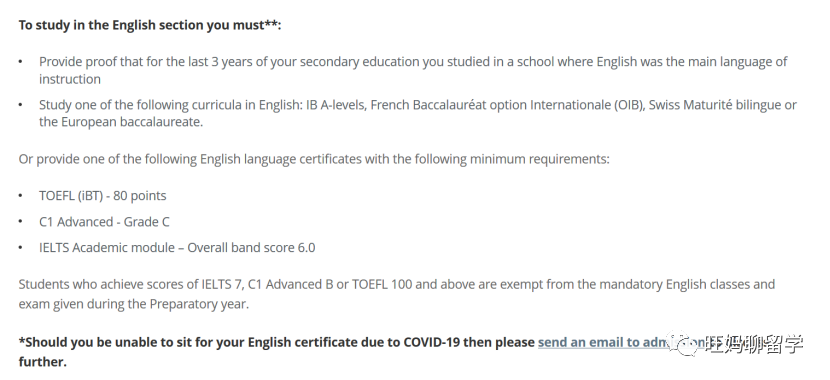Click the "To study in the English section" heading
The image size is (830, 380).
point(150,25)
